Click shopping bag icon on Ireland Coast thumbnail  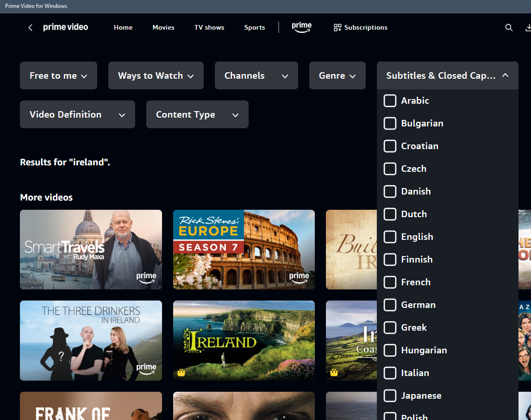click(334, 373)
